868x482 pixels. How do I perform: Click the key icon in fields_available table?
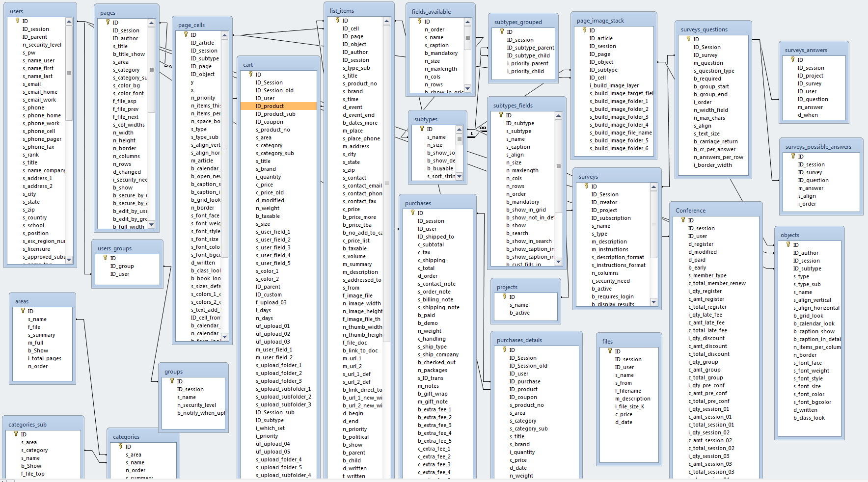click(x=419, y=21)
